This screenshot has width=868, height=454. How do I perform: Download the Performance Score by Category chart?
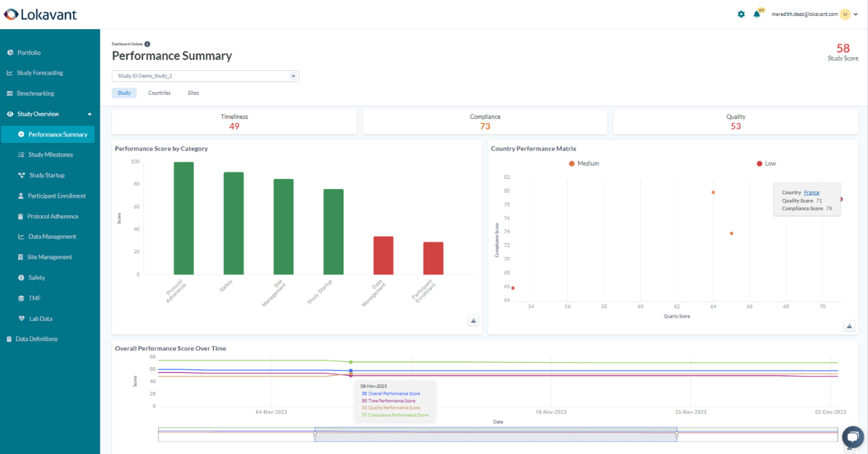[x=474, y=321]
